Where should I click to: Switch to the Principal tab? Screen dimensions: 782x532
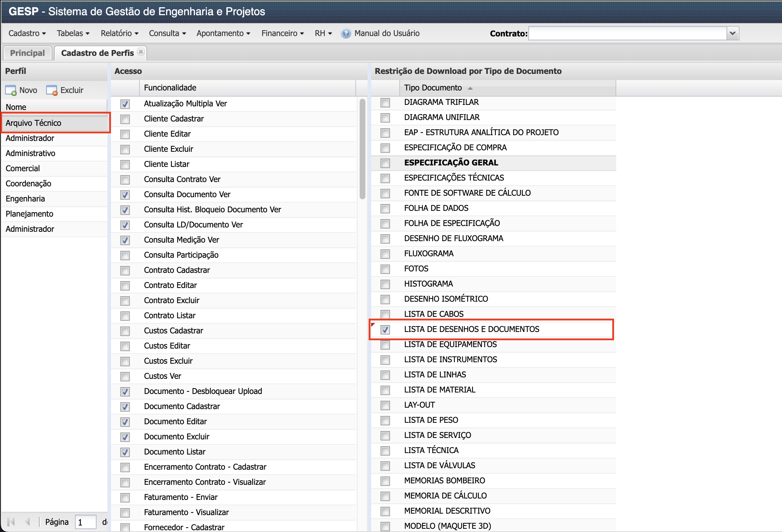[27, 53]
